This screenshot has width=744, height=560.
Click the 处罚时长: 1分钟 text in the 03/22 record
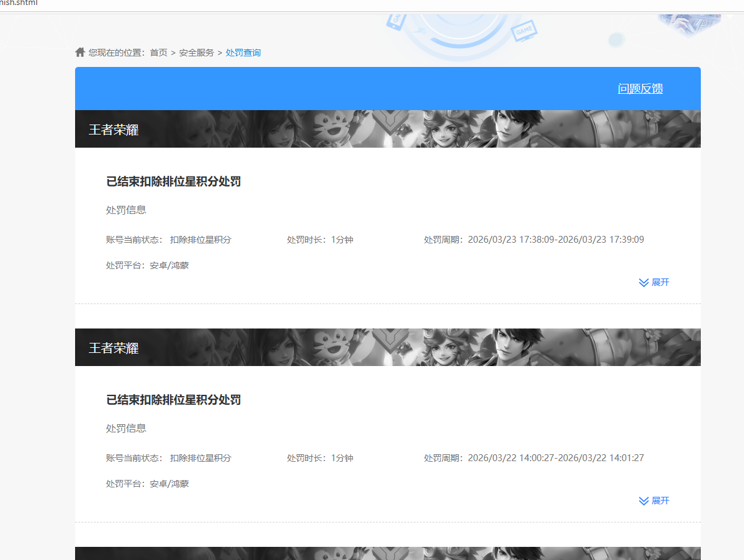320,458
